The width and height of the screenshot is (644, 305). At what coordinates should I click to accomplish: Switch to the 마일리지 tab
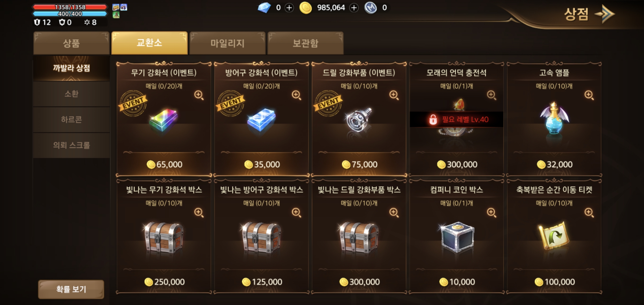coord(227,43)
